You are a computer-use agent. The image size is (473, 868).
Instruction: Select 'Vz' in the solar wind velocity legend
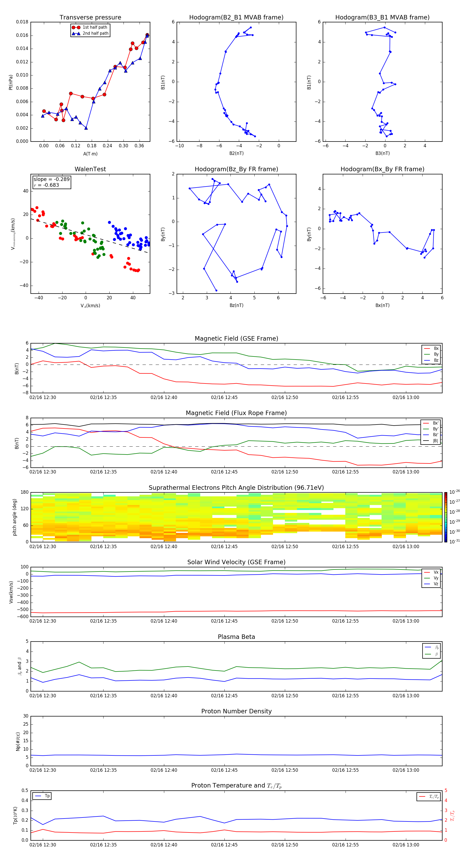(x=431, y=584)
